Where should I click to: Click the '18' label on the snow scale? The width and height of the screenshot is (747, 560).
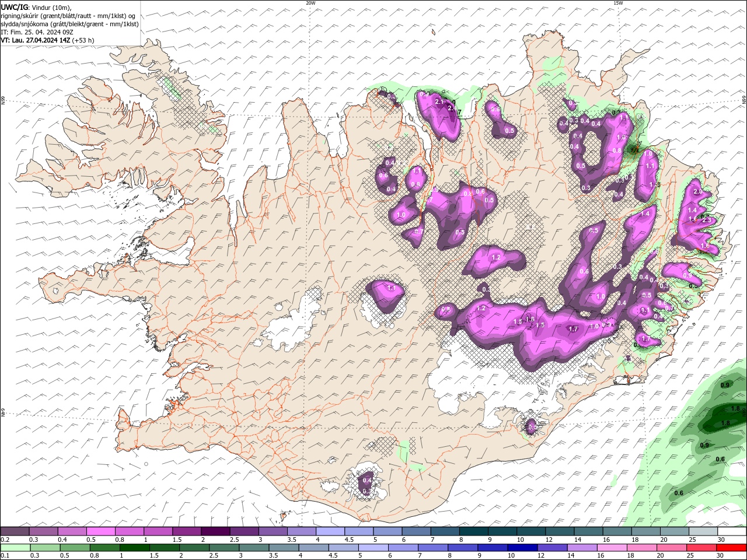tap(636, 540)
